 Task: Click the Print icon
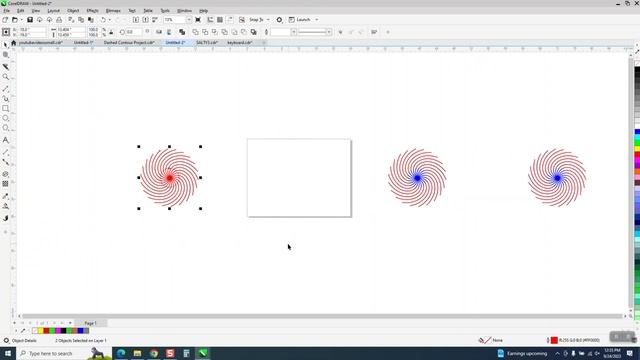[x=59, y=20]
